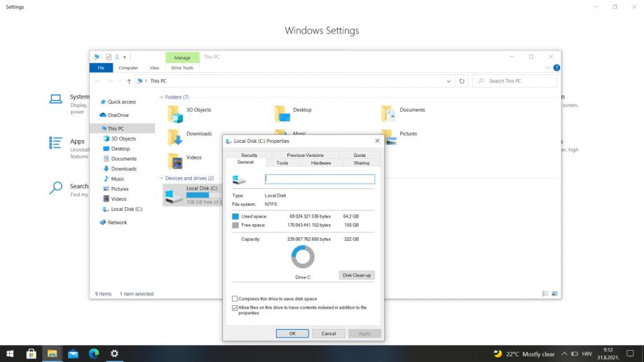
Task: Switch to Security tab in Properties
Action: pyautogui.click(x=249, y=155)
